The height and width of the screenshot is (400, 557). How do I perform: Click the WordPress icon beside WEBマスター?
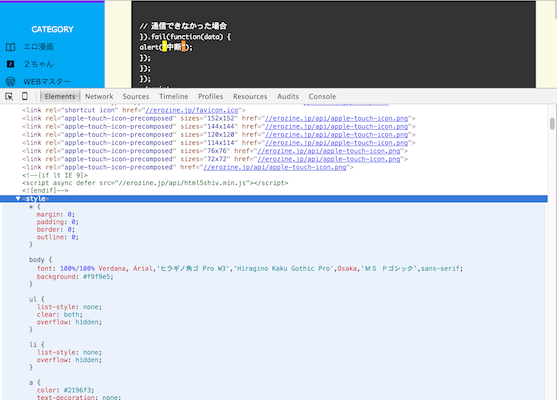coord(11,82)
